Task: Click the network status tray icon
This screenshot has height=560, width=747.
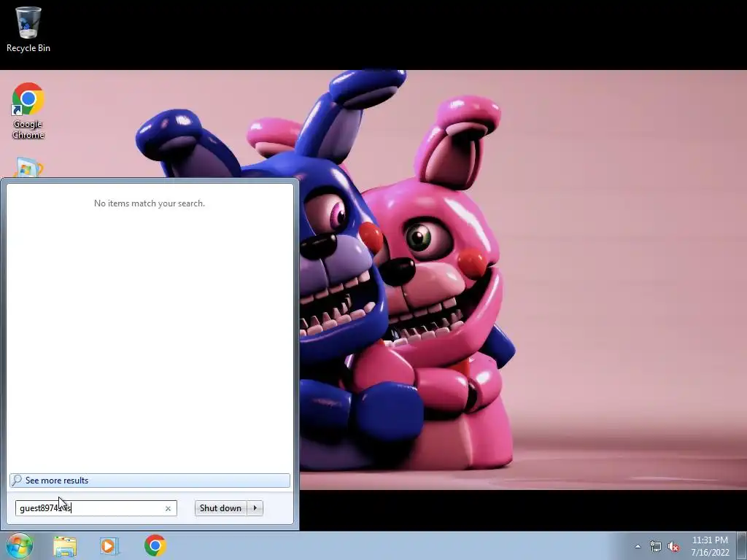Action: pos(656,546)
